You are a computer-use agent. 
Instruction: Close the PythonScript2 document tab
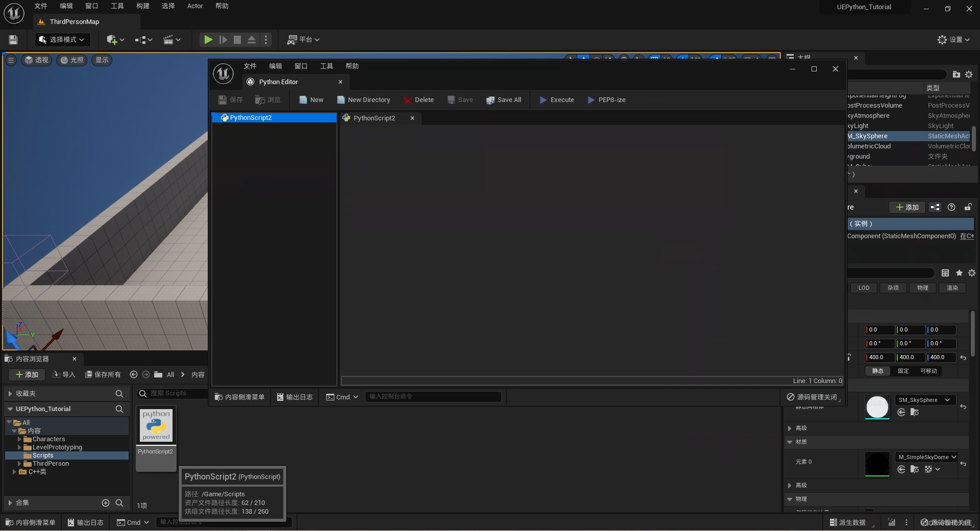[412, 118]
